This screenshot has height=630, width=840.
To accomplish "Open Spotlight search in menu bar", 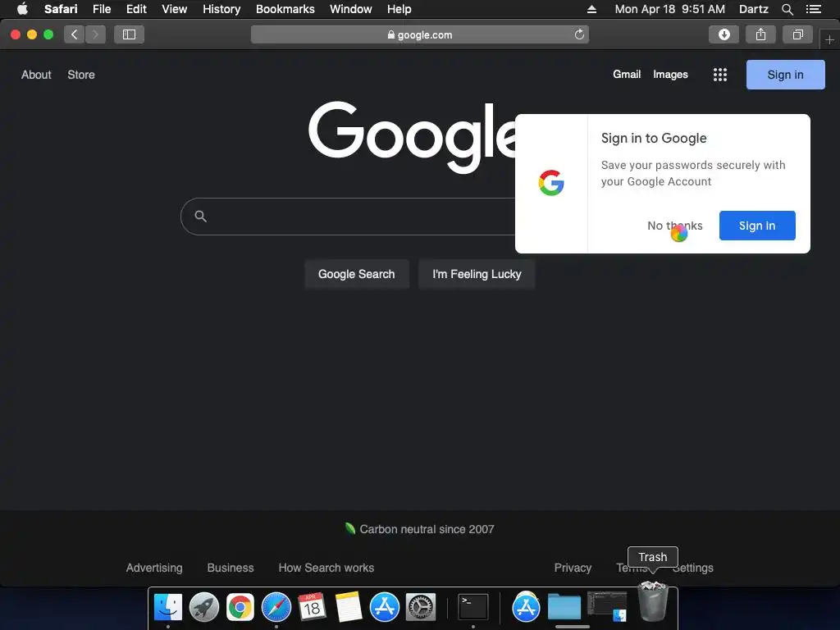I will [787, 9].
